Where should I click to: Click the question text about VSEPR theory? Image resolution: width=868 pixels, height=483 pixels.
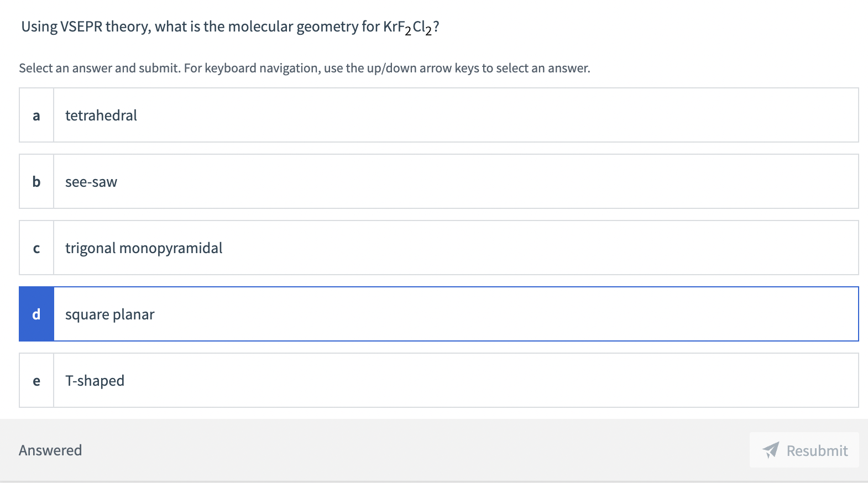coord(228,27)
